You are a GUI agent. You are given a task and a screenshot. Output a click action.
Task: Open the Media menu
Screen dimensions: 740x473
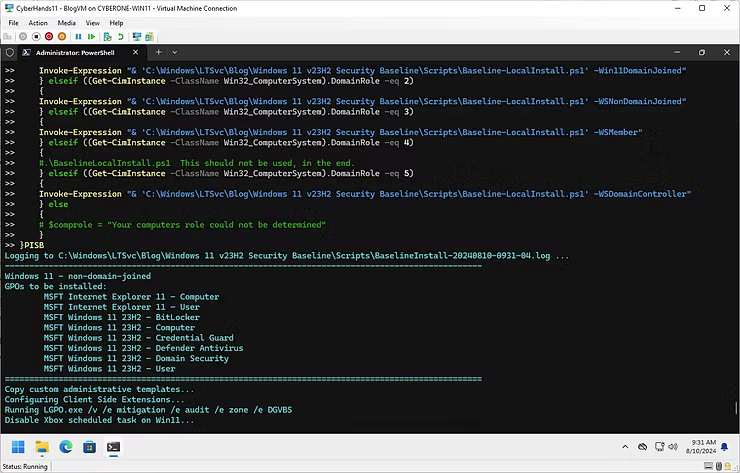tap(67, 23)
